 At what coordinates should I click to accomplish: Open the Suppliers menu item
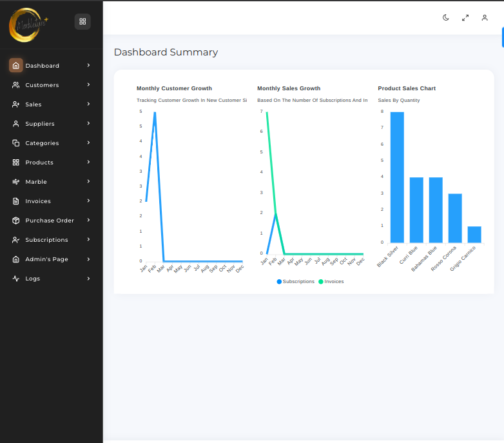click(51, 123)
